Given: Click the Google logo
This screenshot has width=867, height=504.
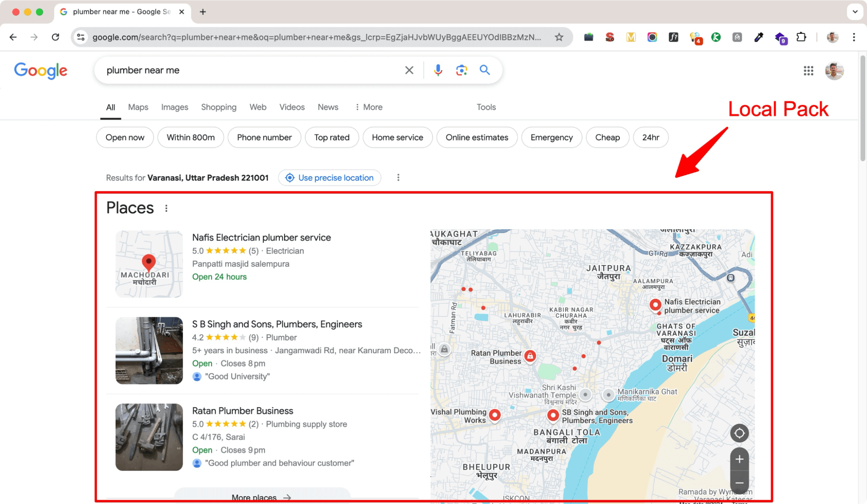Looking at the screenshot, I should point(41,71).
